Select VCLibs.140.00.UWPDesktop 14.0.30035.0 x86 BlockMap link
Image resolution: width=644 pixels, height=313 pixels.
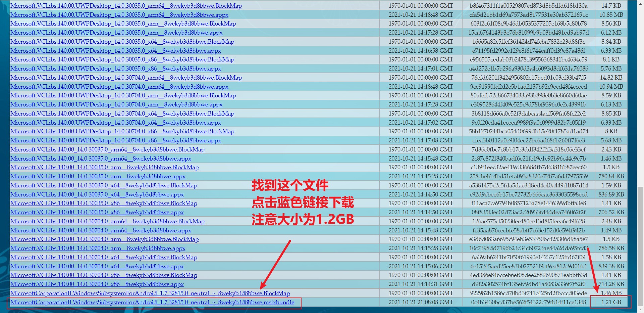click(122, 59)
